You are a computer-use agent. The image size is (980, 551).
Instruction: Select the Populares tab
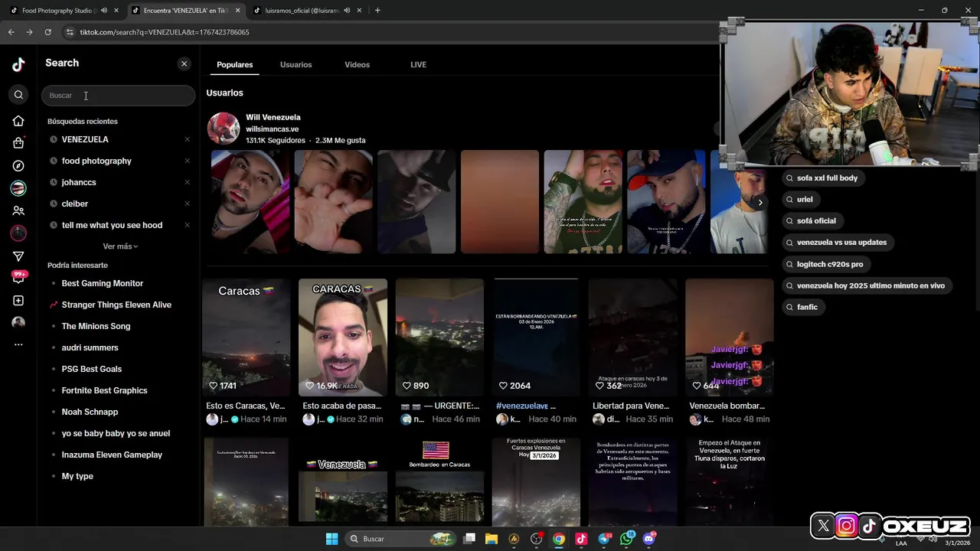click(234, 65)
